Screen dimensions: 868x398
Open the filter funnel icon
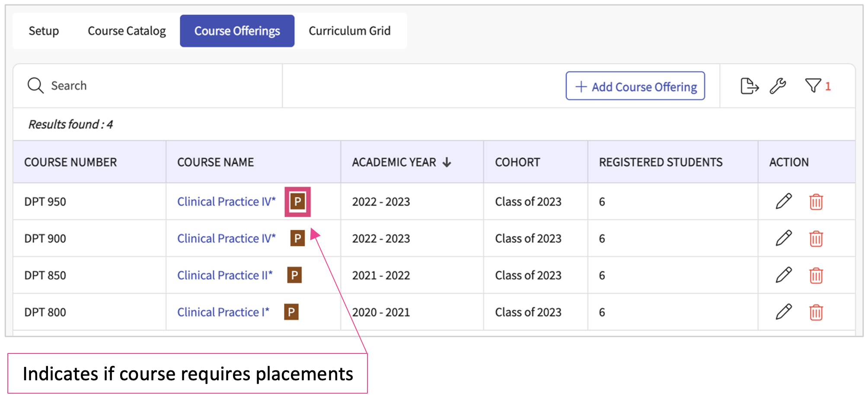(x=813, y=85)
